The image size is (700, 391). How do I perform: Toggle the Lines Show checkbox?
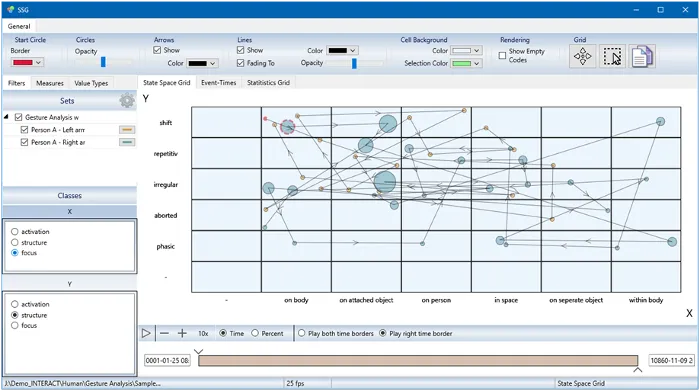click(241, 50)
